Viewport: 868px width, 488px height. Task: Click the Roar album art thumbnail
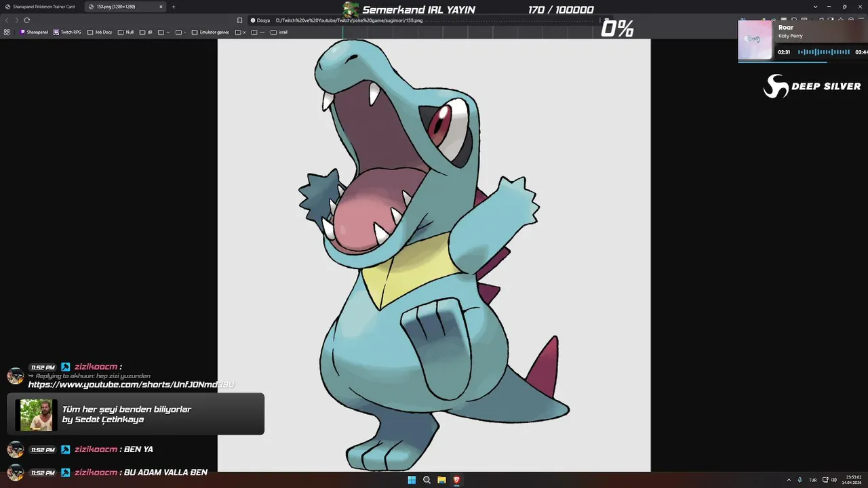pyautogui.click(x=755, y=41)
